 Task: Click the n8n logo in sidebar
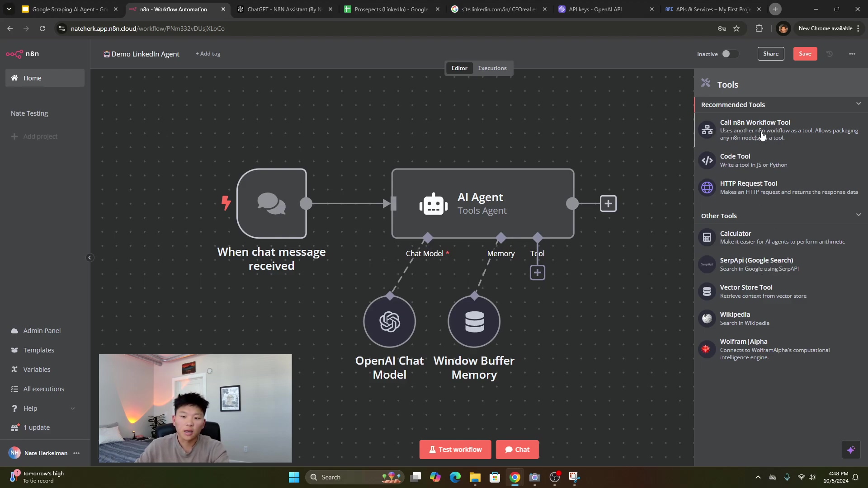(23, 54)
